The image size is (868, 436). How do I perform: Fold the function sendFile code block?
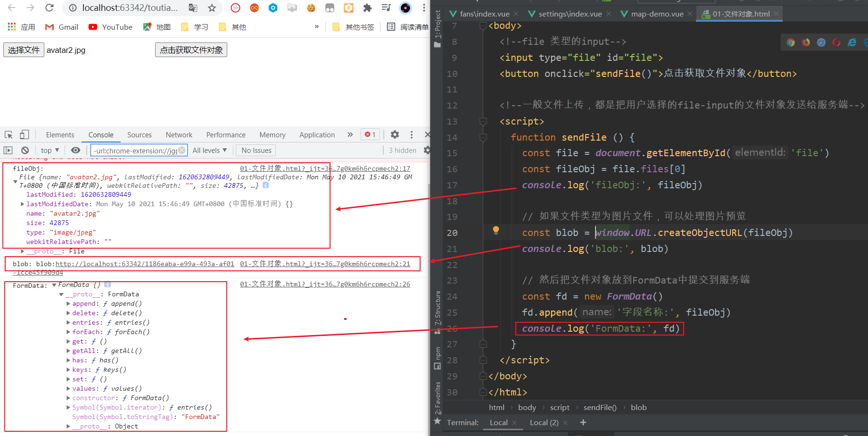[483, 137]
